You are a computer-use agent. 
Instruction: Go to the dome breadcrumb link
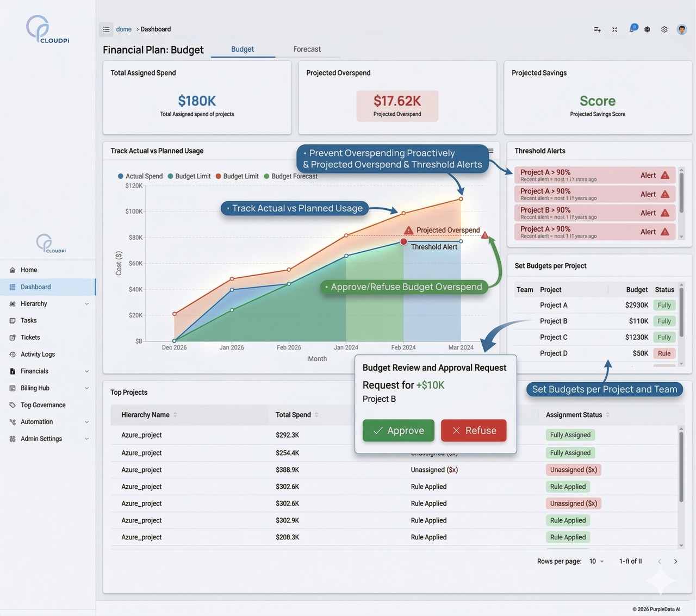click(124, 29)
